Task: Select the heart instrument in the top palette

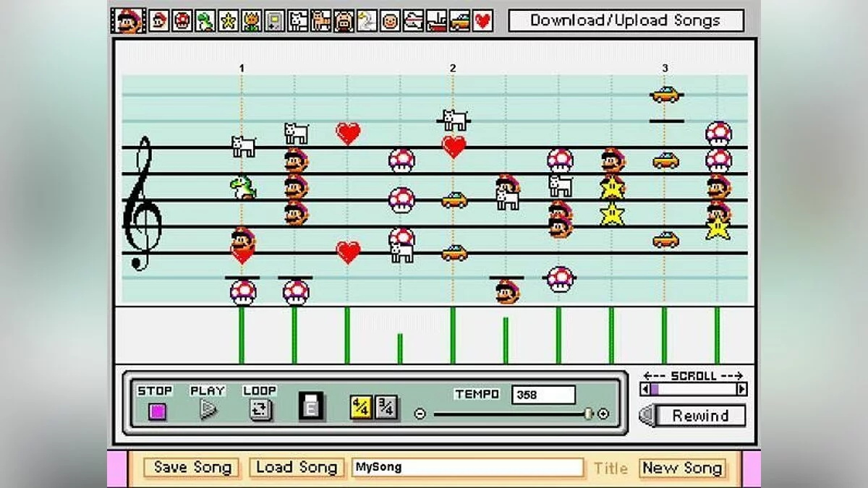Action: tap(482, 21)
